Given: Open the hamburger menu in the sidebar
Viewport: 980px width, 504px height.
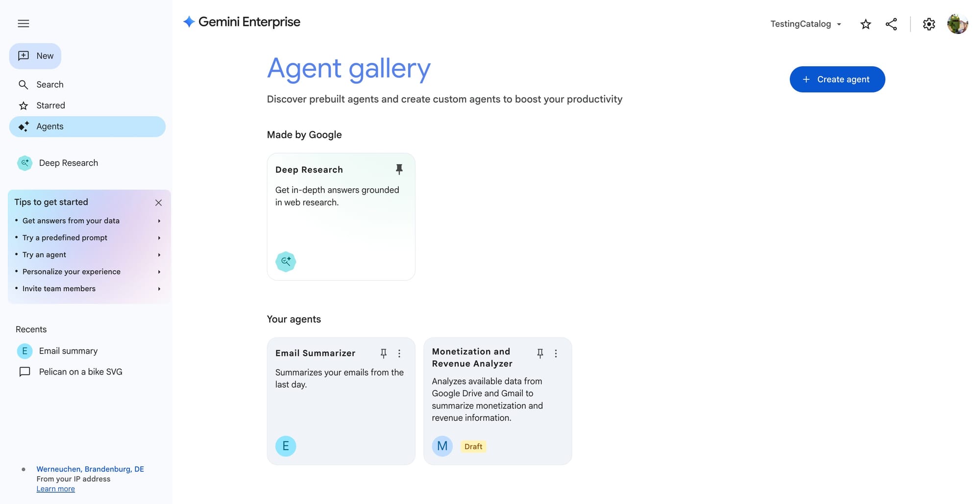Looking at the screenshot, I should [24, 24].
